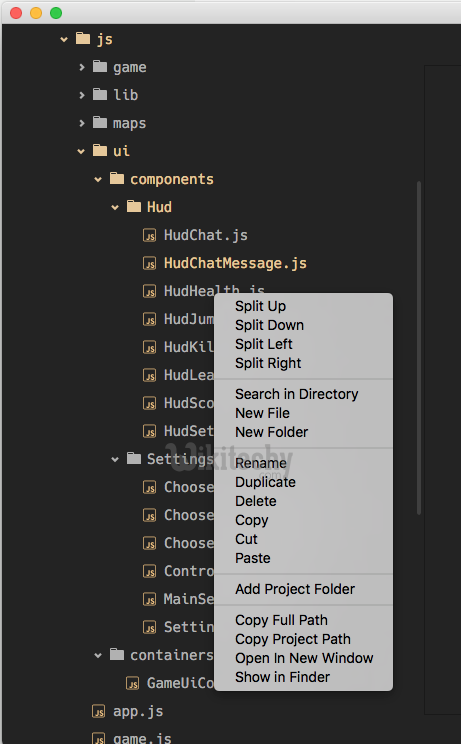Open the app.js file
This screenshot has height=744, width=461.
138,712
